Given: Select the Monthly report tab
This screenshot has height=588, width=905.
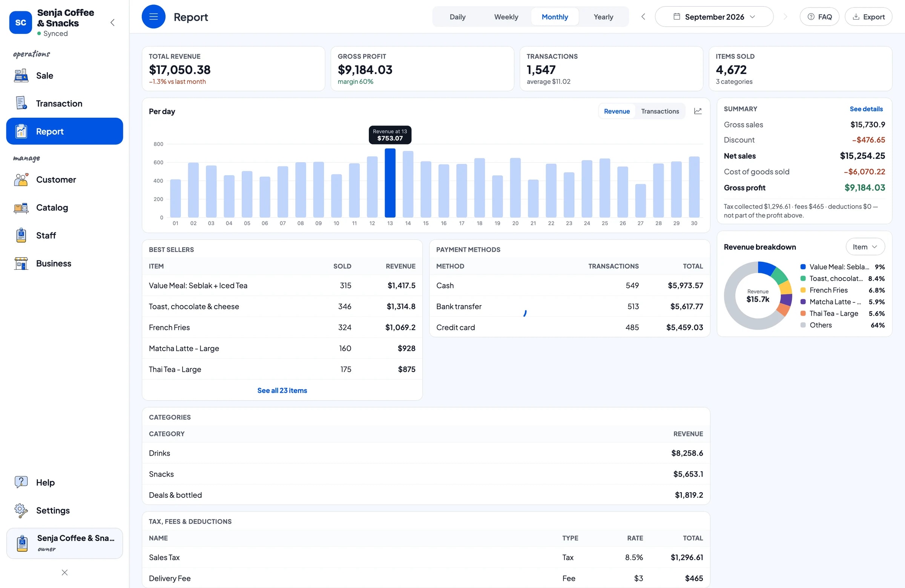Looking at the screenshot, I should tap(555, 17).
